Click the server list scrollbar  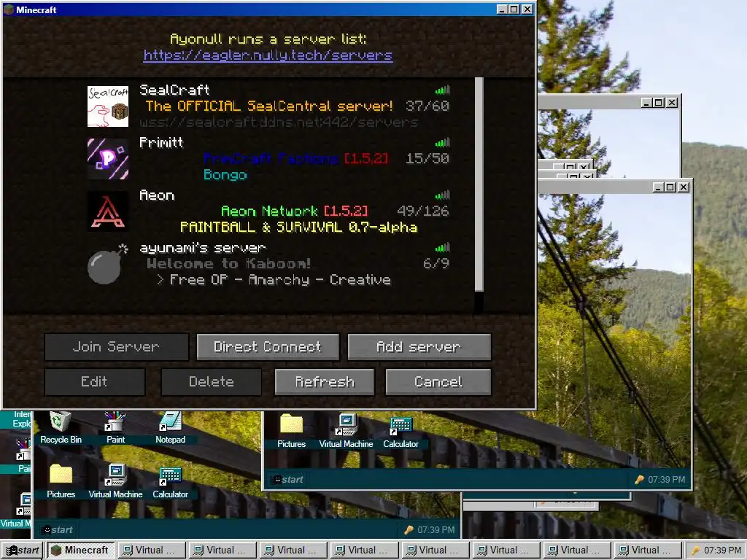click(x=479, y=184)
